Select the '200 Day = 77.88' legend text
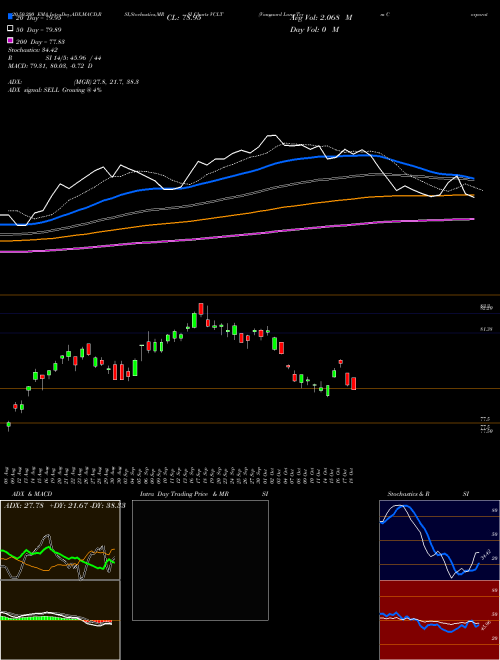Screen dimensions: 500x660 point(40,42)
